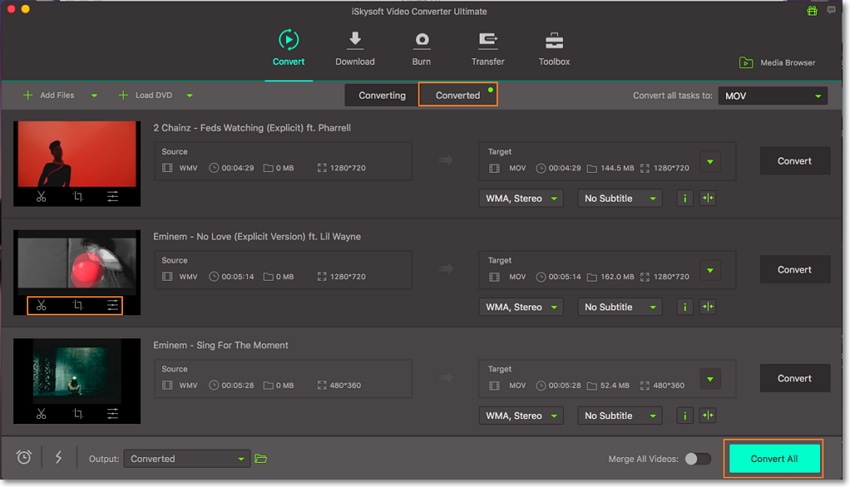Convert the Eminem No Love video
The width and height of the screenshot is (850, 487).
[x=794, y=270]
